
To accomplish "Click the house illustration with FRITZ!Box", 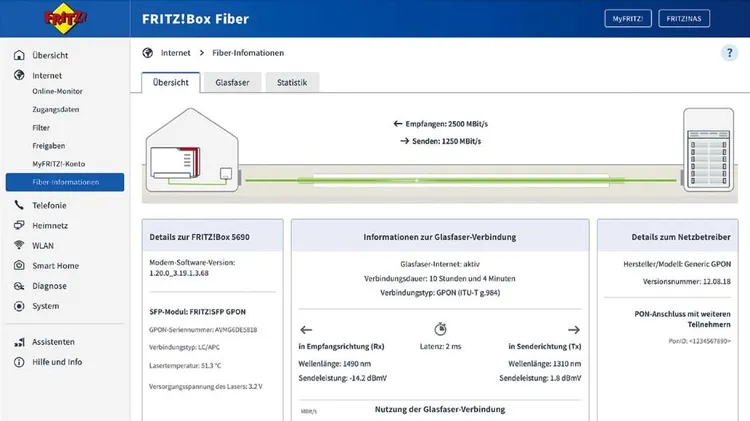I will 192,150.
